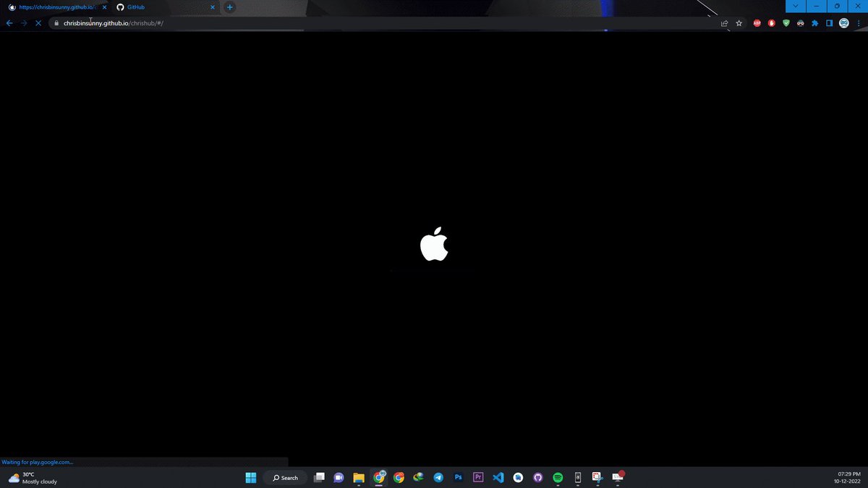
Task: Open Telegram from the taskbar
Action: (x=438, y=478)
